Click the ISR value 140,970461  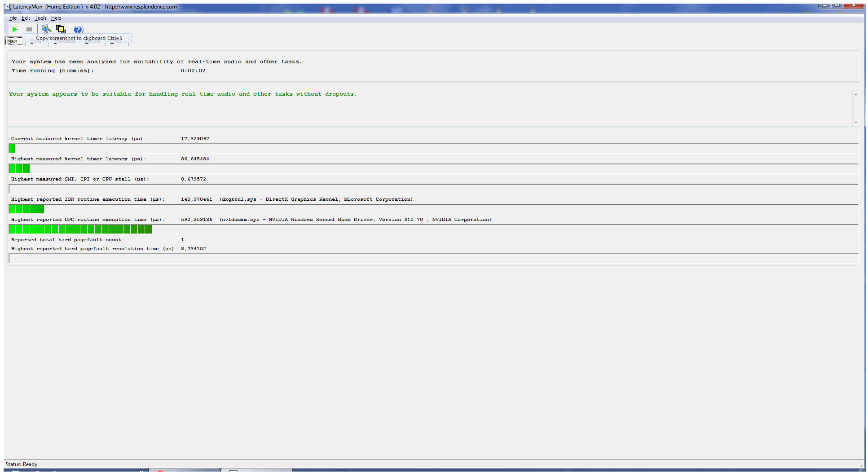click(x=196, y=199)
